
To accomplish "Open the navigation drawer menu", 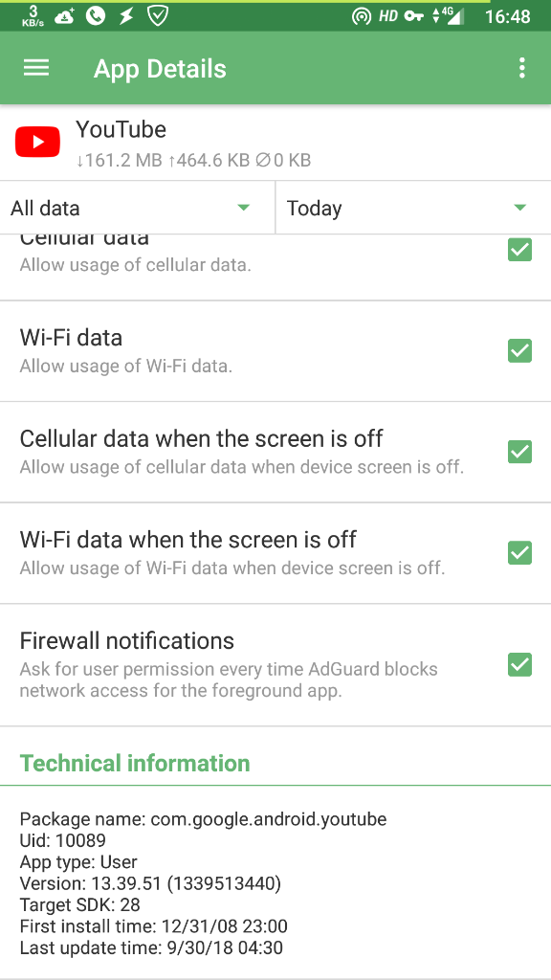I will (36, 68).
